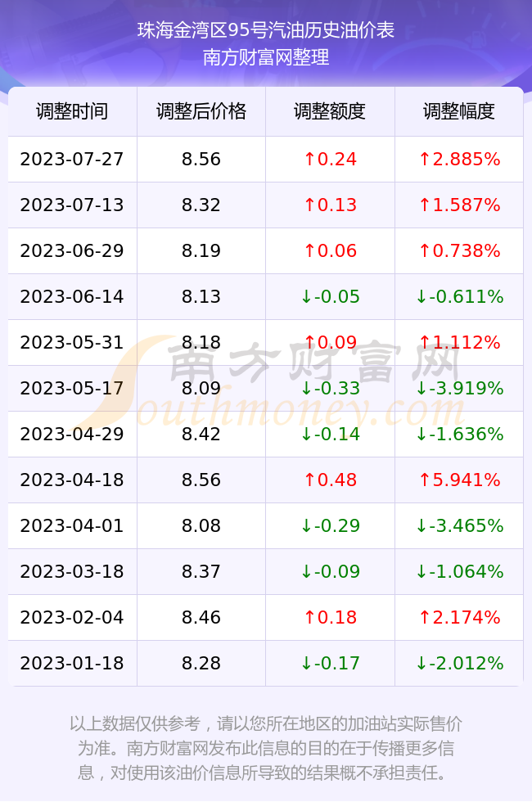
Task: Select the 2023-01-18 date cell
Action: pos(72,664)
